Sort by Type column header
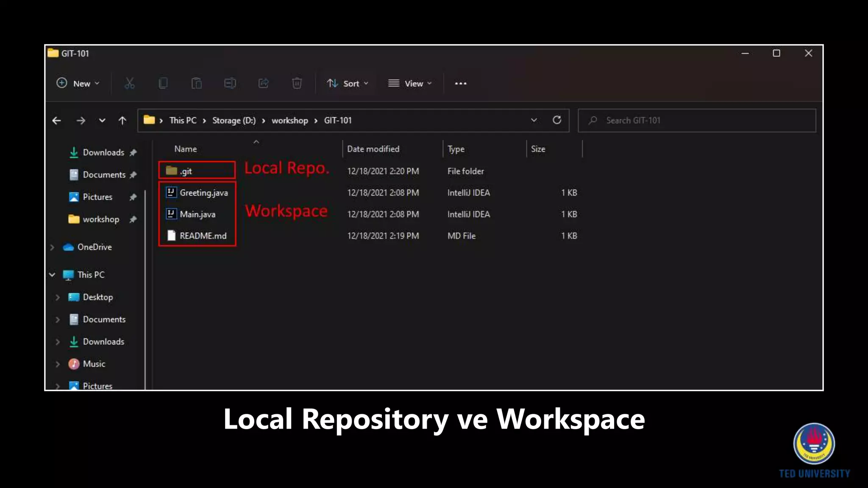 (456, 149)
